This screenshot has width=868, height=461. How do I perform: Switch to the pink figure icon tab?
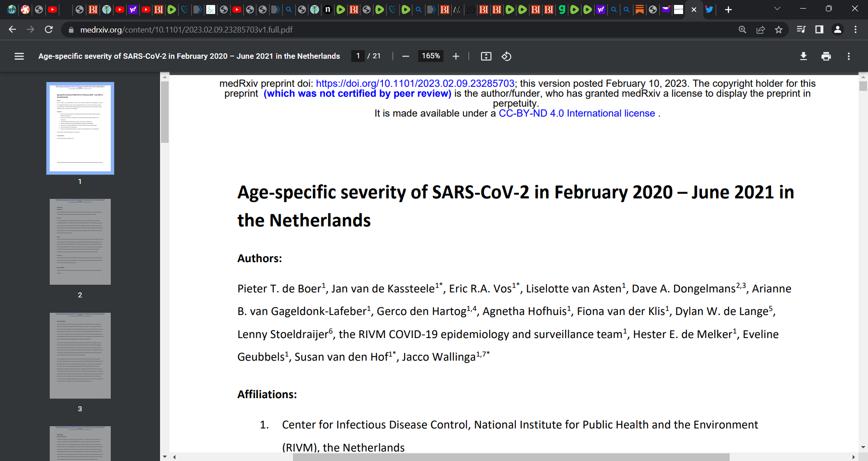pos(25,9)
